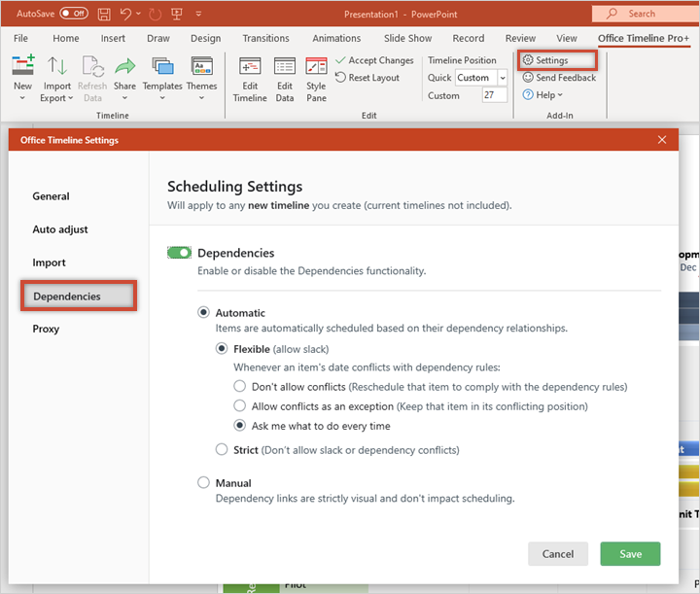Screen dimensions: 700x594
Task: Disable the Dependencies toggle switch
Action: point(179,253)
